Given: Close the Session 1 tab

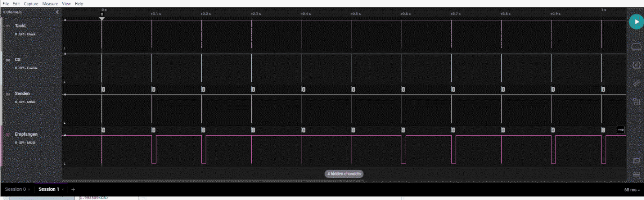Looking at the screenshot, I should pos(63,190).
